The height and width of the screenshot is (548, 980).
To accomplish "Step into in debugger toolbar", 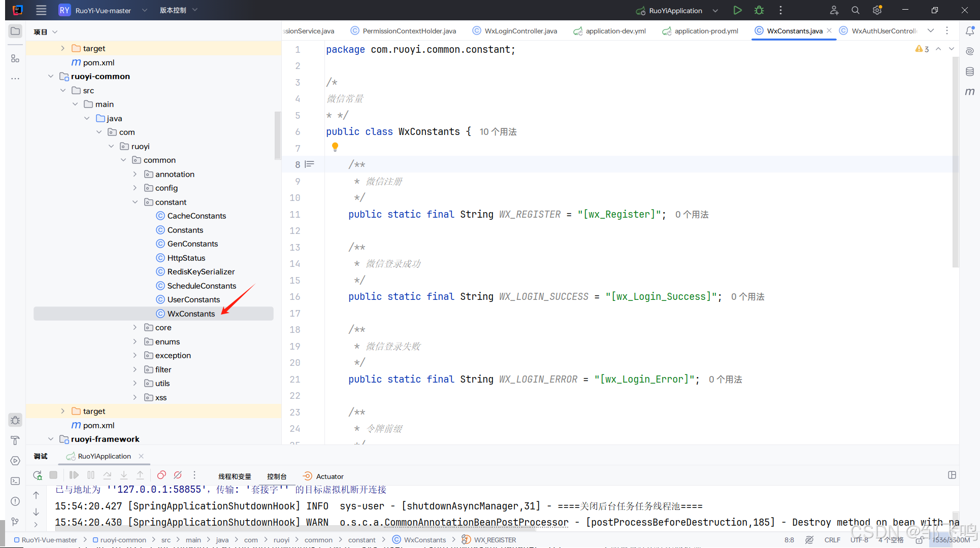I will (x=124, y=475).
